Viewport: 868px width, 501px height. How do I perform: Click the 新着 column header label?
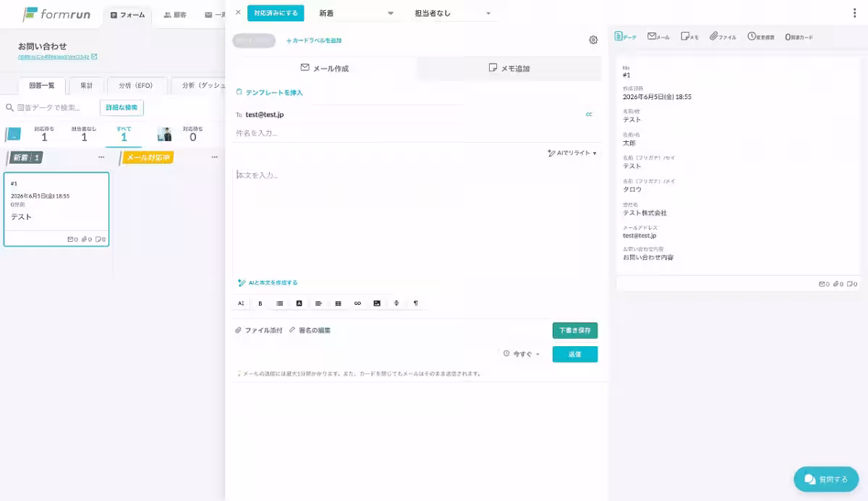(x=25, y=157)
